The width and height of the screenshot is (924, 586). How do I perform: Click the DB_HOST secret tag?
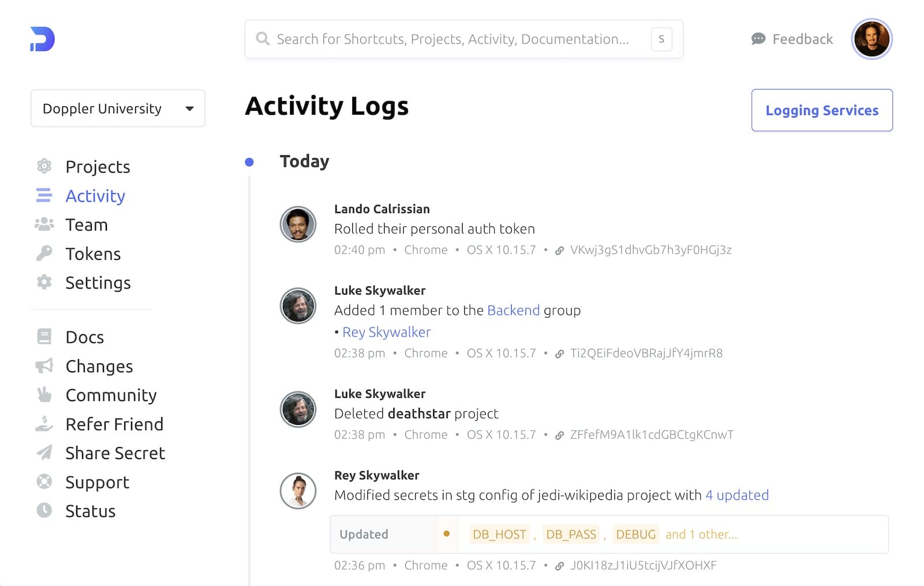pos(500,534)
